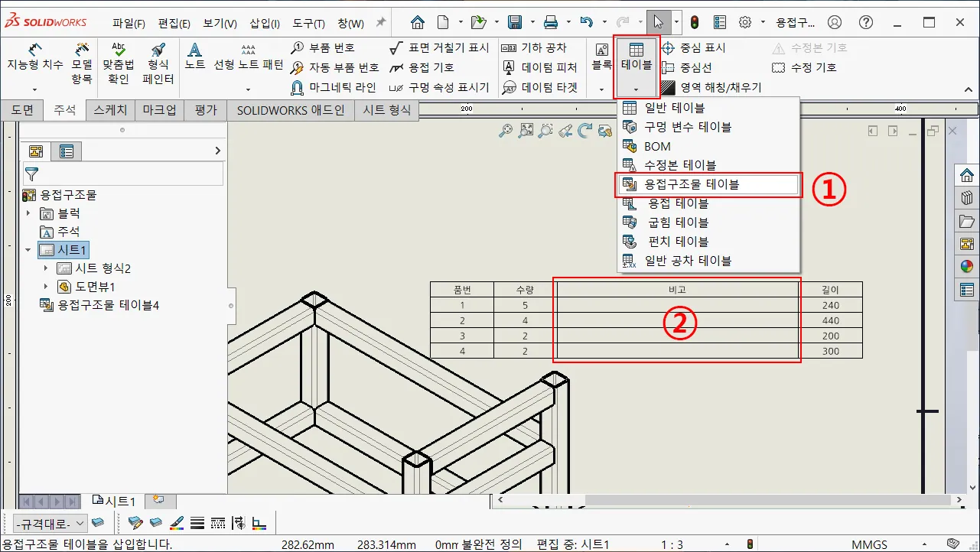Viewport: 980px width, 552px height.
Task: Open the Help question mark icon
Action: [x=865, y=22]
